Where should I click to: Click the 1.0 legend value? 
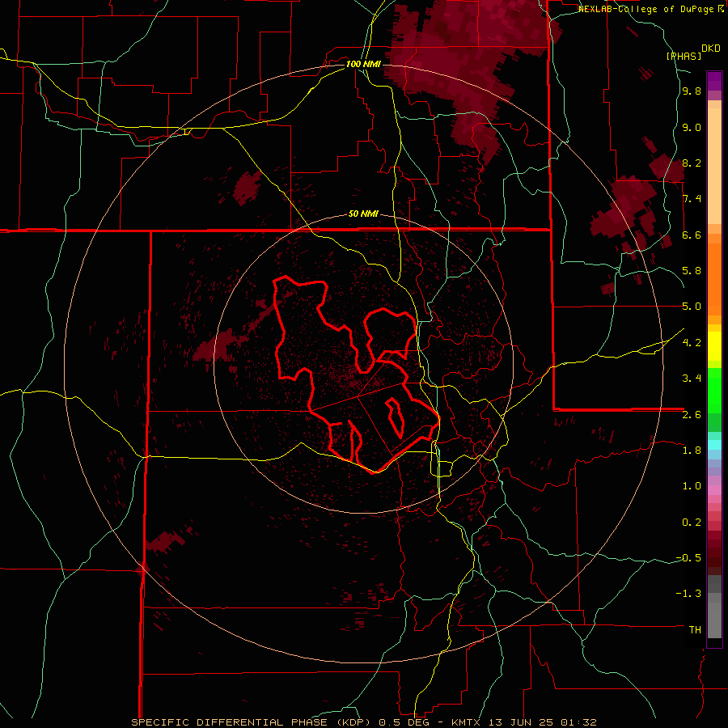[692, 486]
